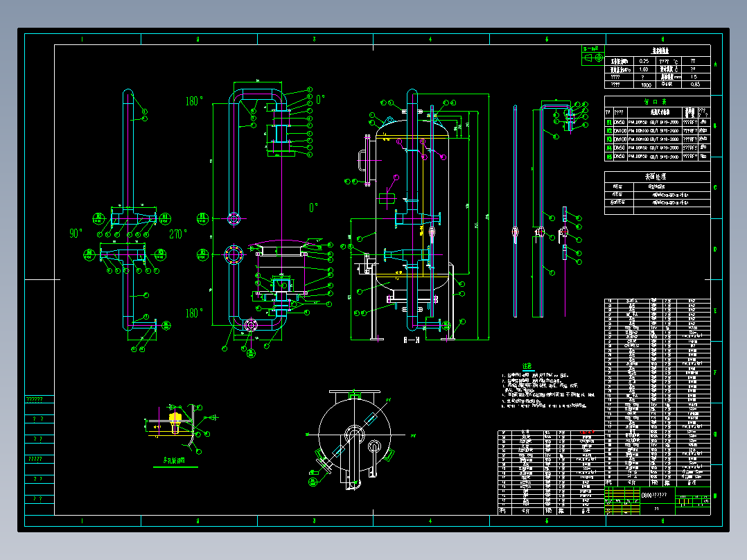Click the first-angle projection symbol
This screenshot has width=747, height=560.
pyautogui.click(x=593, y=58)
